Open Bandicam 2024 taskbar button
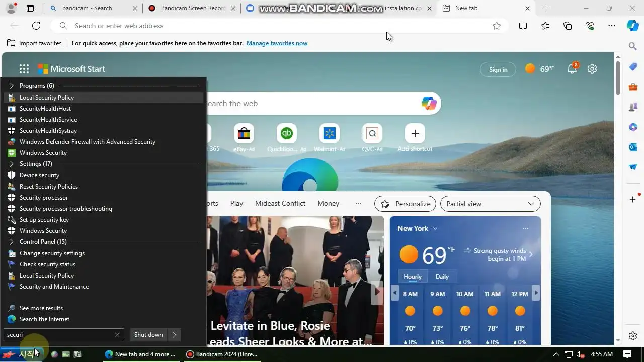644x362 pixels. pyautogui.click(x=222, y=354)
